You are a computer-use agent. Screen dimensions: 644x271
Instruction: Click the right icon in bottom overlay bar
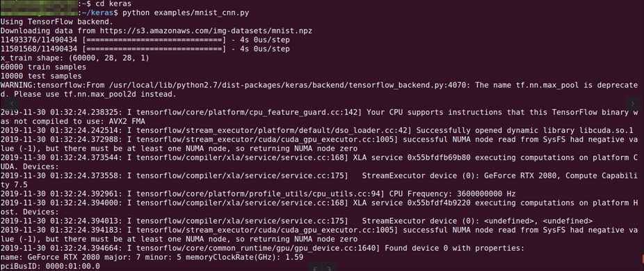coord(330,268)
